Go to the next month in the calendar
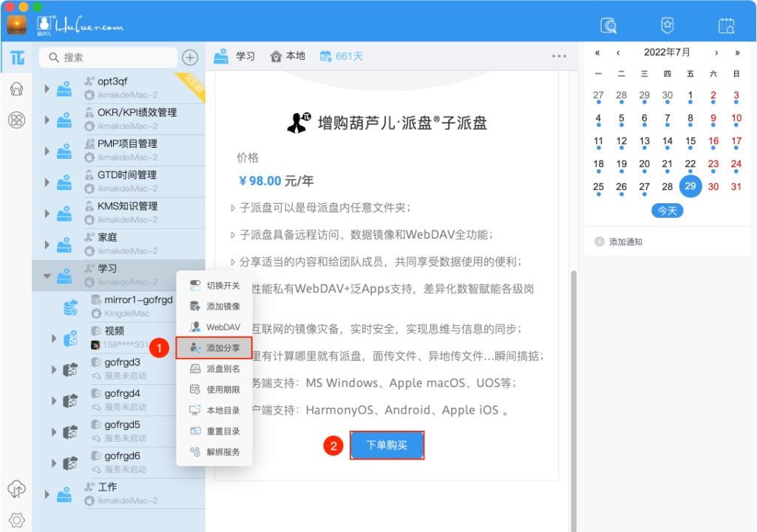 click(716, 52)
